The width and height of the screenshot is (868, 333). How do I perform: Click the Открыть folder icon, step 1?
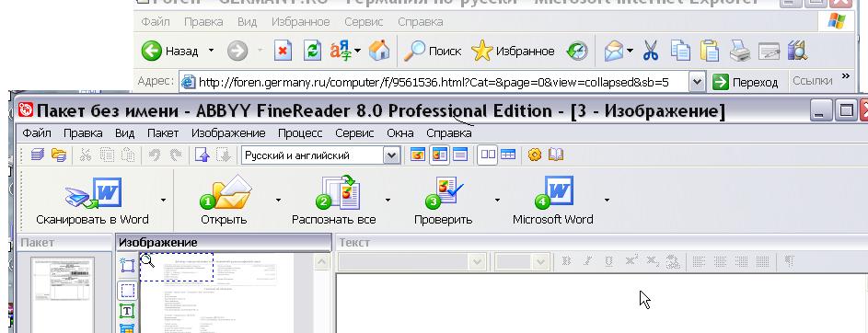click(226, 193)
